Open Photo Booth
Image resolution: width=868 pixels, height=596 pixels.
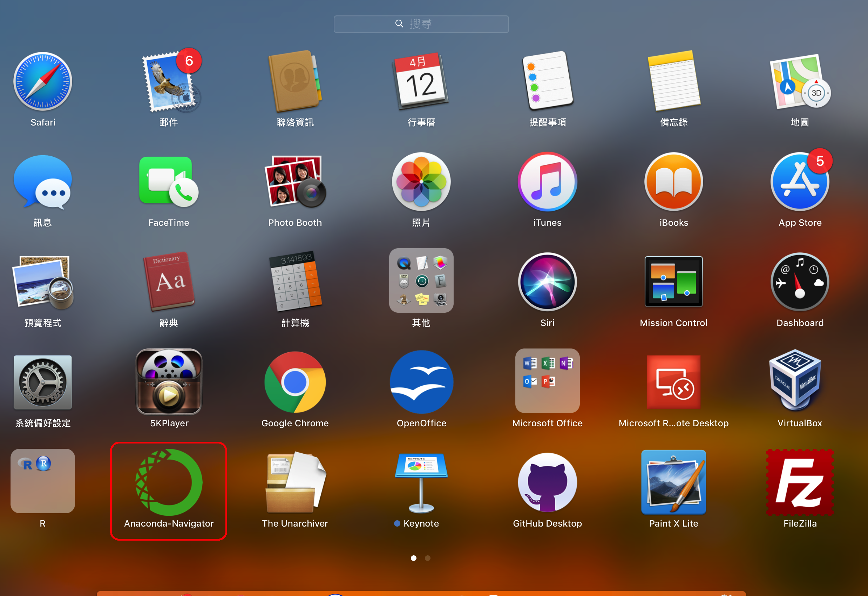[295, 182]
